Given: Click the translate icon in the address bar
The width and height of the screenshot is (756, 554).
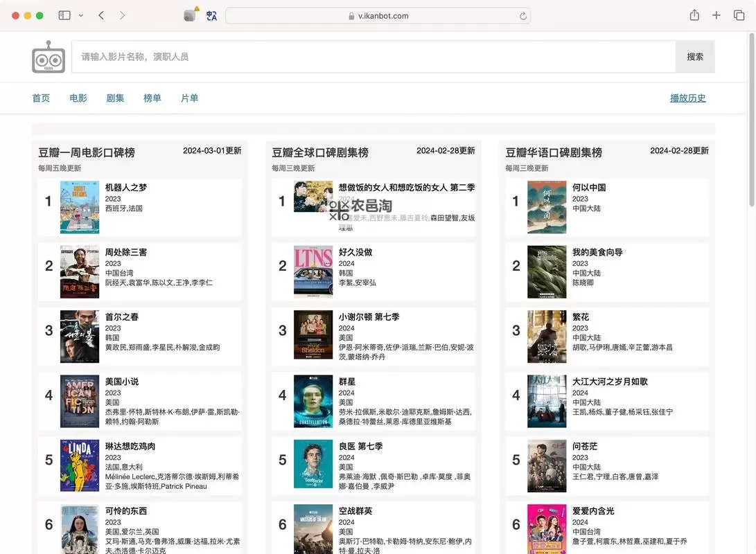Looking at the screenshot, I should point(212,15).
